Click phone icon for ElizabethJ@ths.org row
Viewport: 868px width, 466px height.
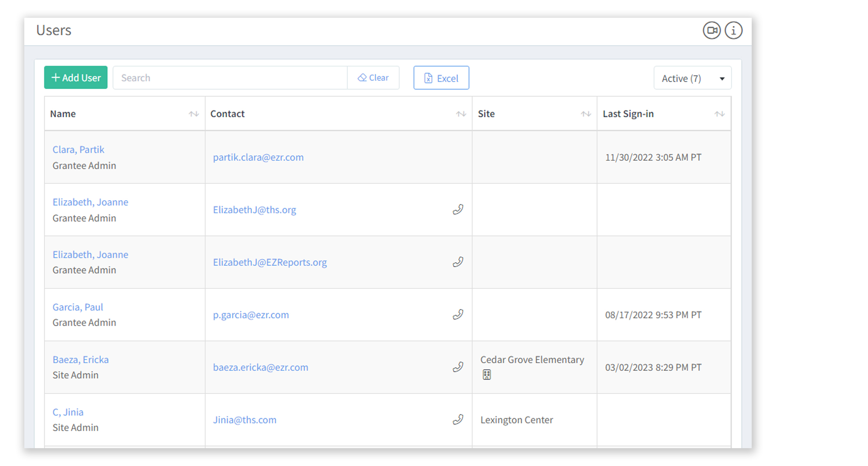(x=458, y=210)
